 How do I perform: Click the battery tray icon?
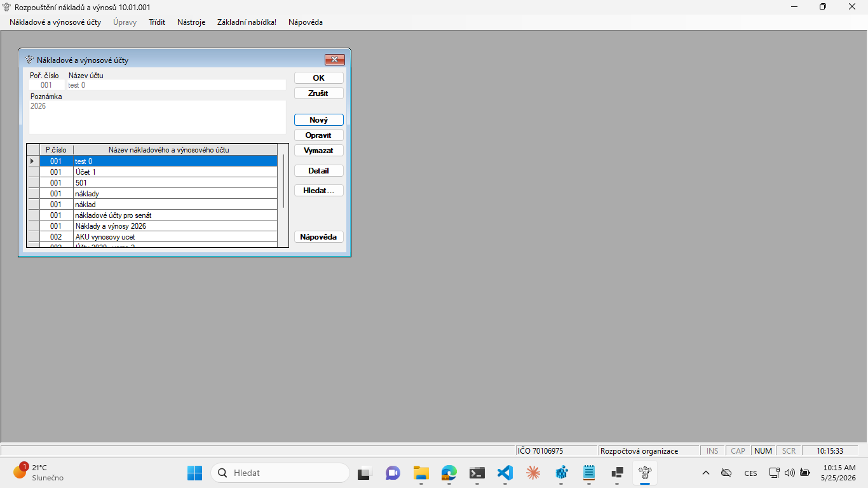[x=805, y=473]
